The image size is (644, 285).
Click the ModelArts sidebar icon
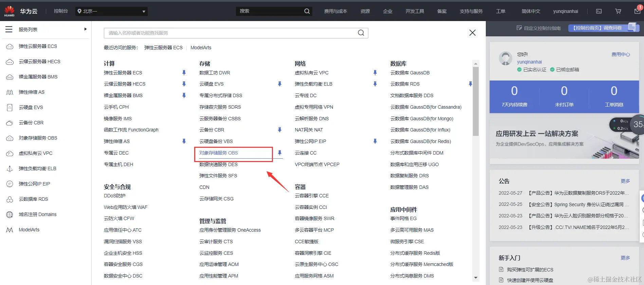[x=10, y=230]
